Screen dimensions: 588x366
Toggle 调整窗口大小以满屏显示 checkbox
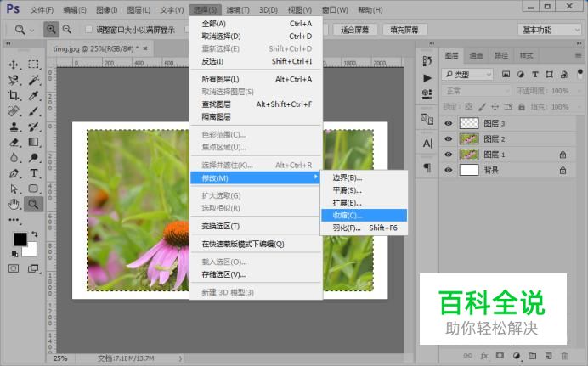point(88,30)
